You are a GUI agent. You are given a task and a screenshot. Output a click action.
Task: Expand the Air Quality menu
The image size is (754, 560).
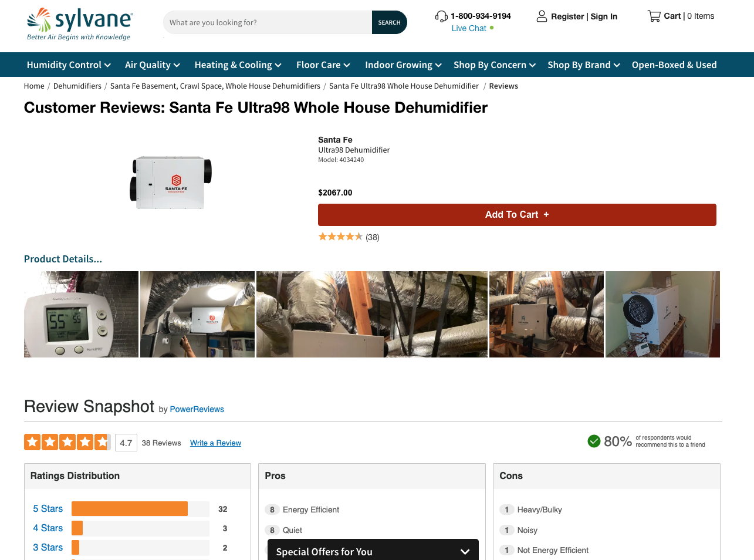point(153,65)
